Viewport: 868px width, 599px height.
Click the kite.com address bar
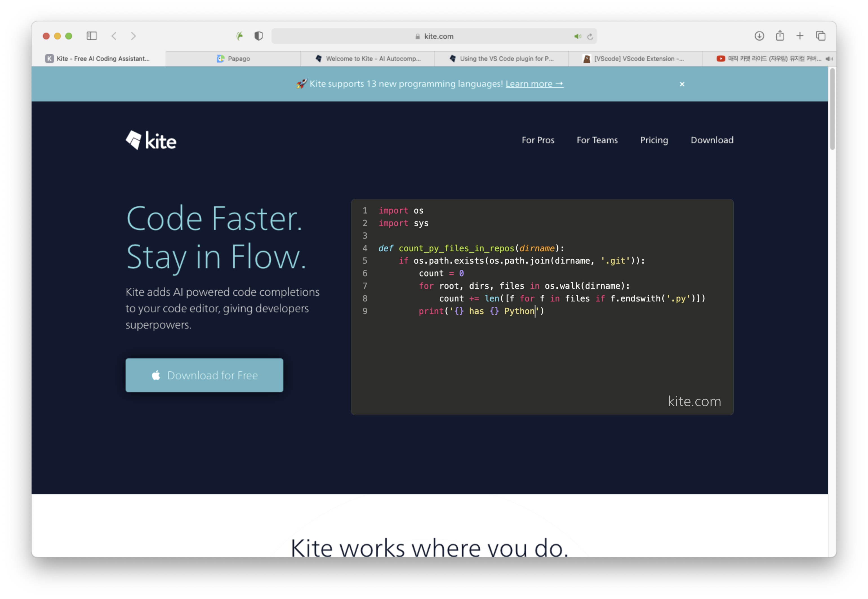click(x=434, y=36)
